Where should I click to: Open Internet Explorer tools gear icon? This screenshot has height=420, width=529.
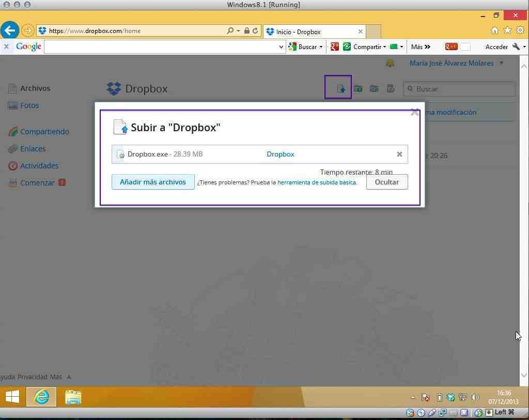tap(520, 30)
